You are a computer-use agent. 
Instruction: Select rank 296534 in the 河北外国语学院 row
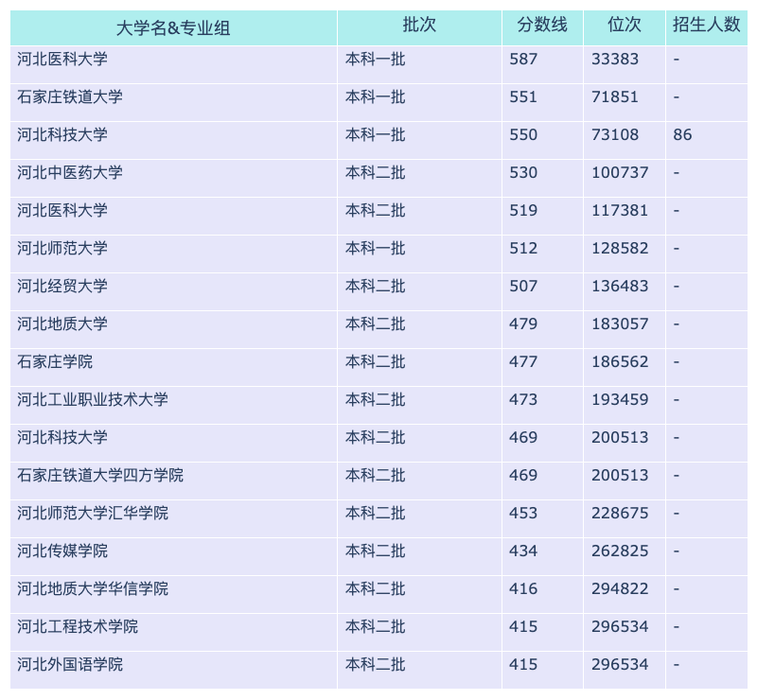coord(620,664)
